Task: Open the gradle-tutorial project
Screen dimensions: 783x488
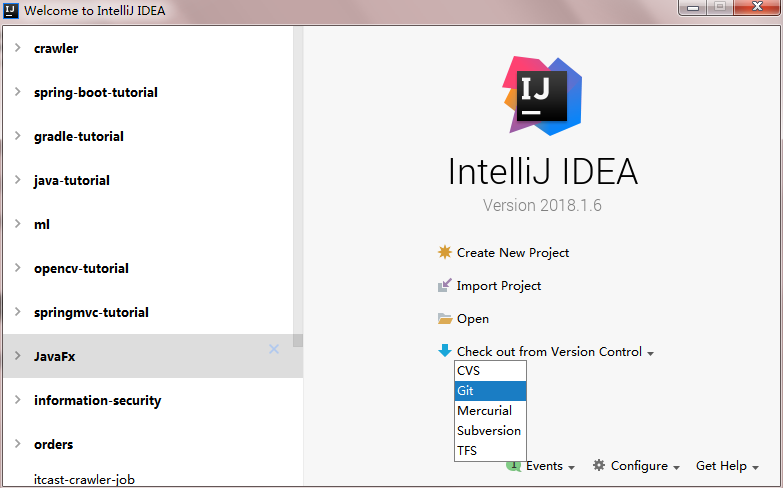Action: coord(79,136)
